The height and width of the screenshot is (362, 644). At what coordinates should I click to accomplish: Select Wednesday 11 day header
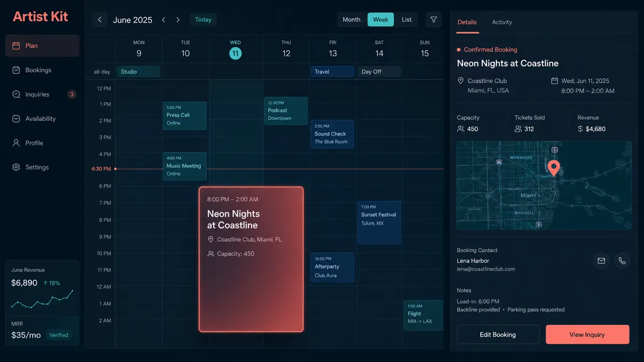[x=235, y=49]
